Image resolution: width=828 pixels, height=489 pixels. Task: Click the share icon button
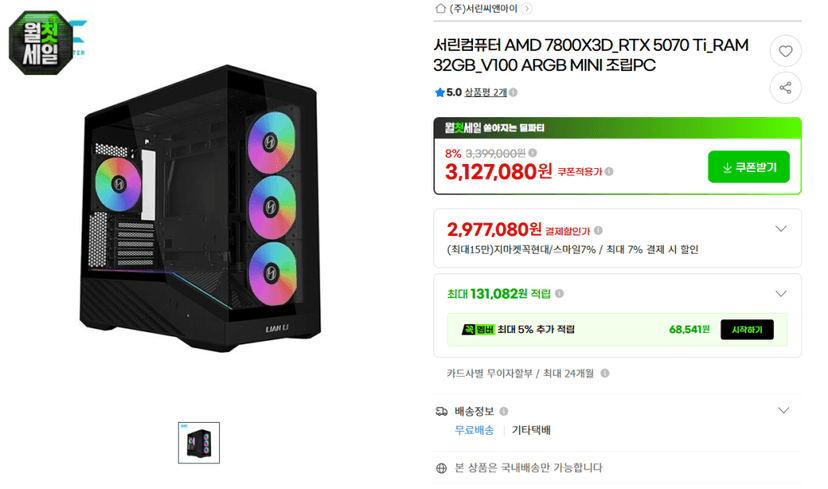coord(785,88)
